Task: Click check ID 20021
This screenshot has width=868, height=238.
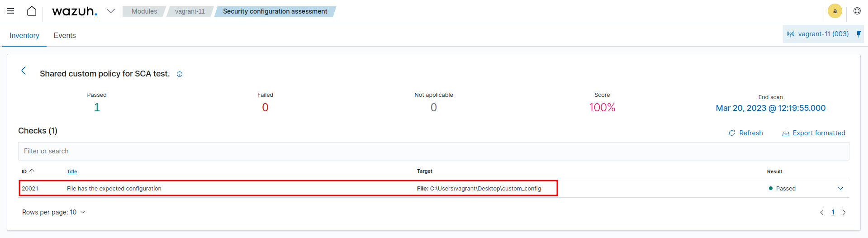Action: click(x=30, y=189)
